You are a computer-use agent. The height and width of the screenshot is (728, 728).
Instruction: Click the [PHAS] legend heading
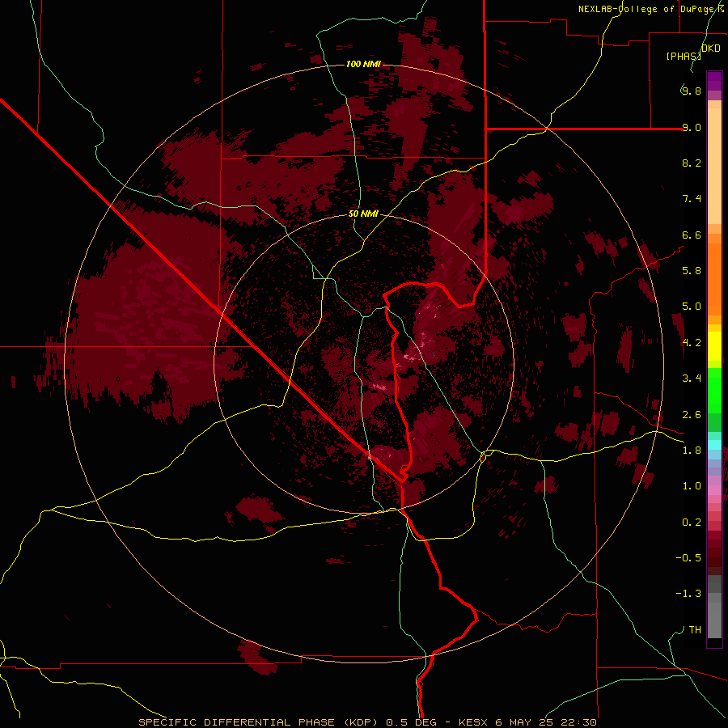click(684, 57)
